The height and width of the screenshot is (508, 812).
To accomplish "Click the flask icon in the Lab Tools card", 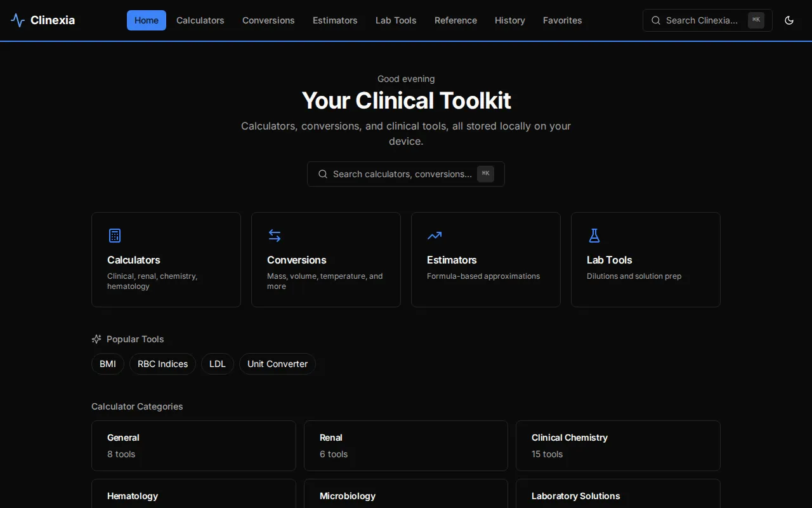I will 594,236.
